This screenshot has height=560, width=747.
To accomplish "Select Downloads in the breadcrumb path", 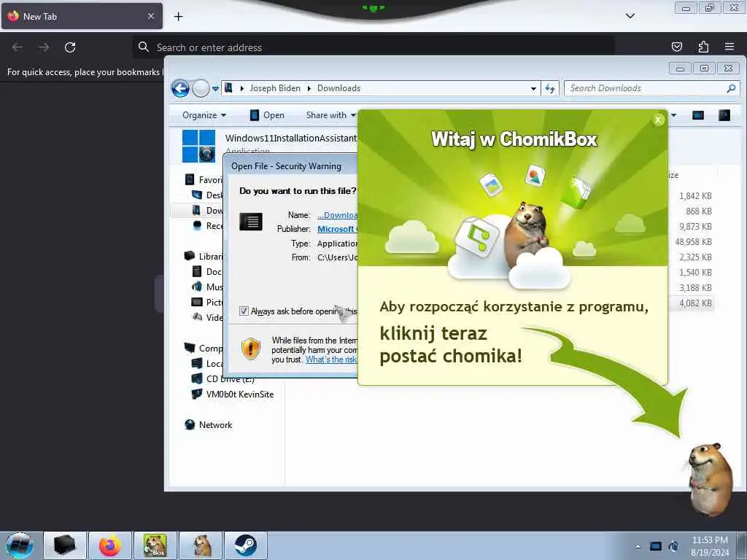I will [338, 88].
